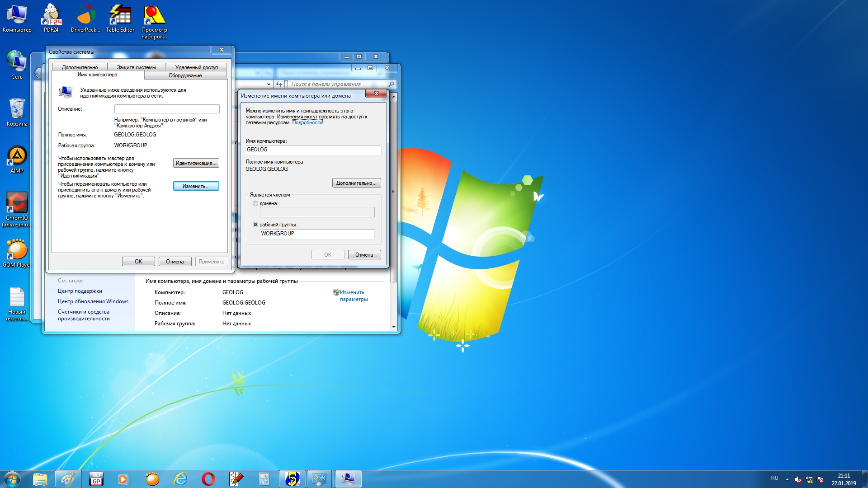Screen dimensions: 868x488
Task: Switch to the Дополнительно tab
Action: (80, 67)
